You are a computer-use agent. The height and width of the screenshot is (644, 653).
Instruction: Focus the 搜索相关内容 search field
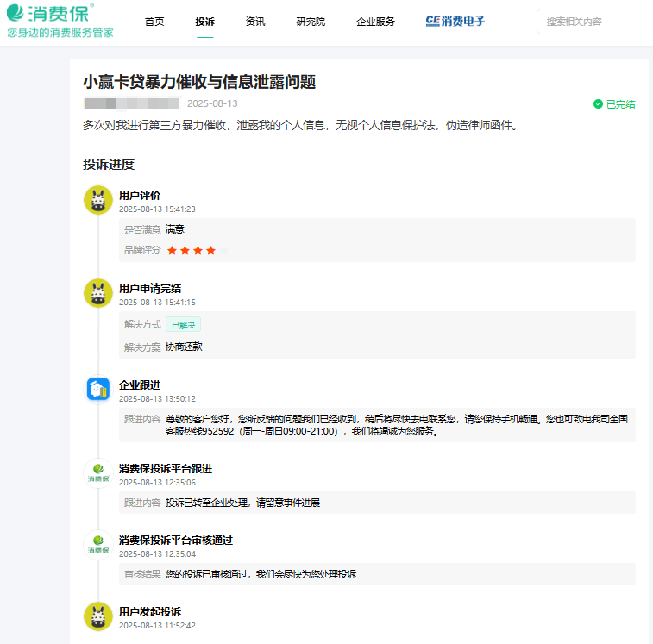(595, 22)
